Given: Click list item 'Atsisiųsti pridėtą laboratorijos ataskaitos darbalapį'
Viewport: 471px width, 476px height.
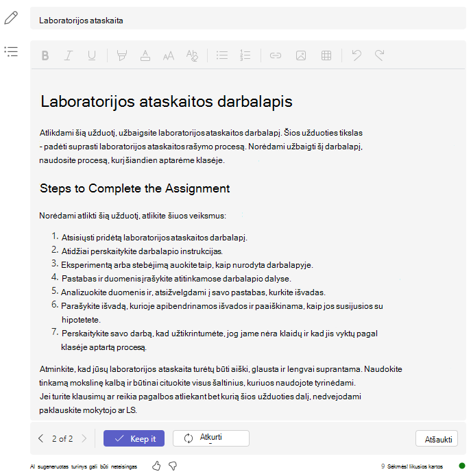Looking at the screenshot, I should 154,238.
